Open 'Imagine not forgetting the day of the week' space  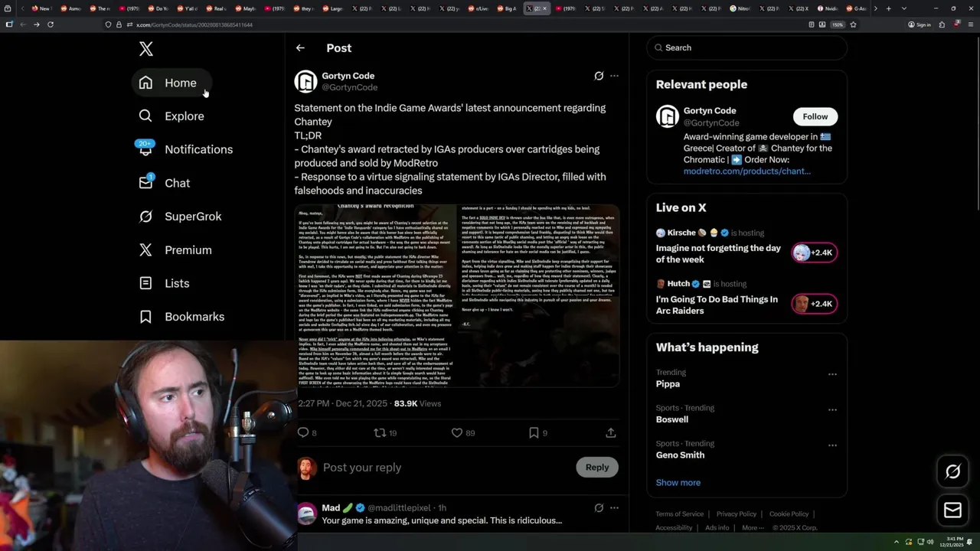(x=718, y=254)
